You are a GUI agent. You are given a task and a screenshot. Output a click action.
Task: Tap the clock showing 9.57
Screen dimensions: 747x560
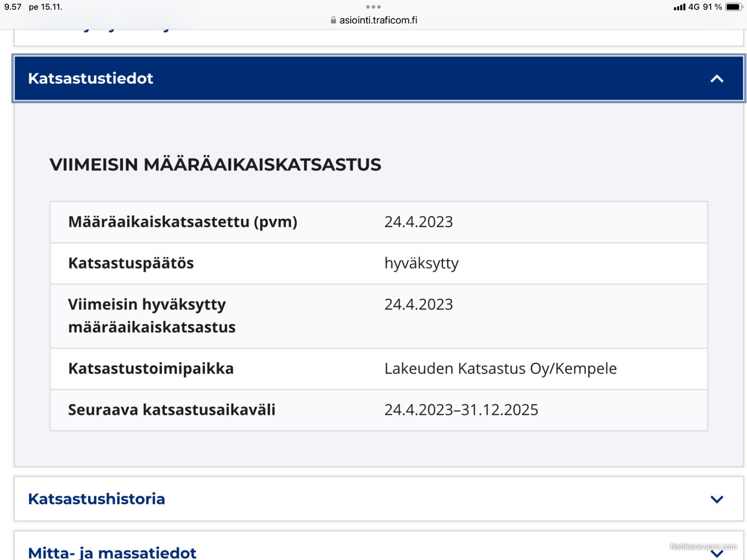point(12,7)
